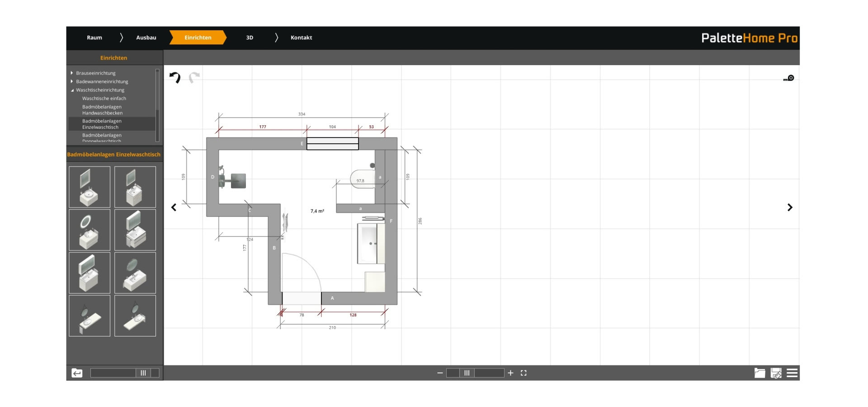The width and height of the screenshot is (868, 407).
Task: Choose wide vanity with mirror cabinet
Action: pos(90,273)
